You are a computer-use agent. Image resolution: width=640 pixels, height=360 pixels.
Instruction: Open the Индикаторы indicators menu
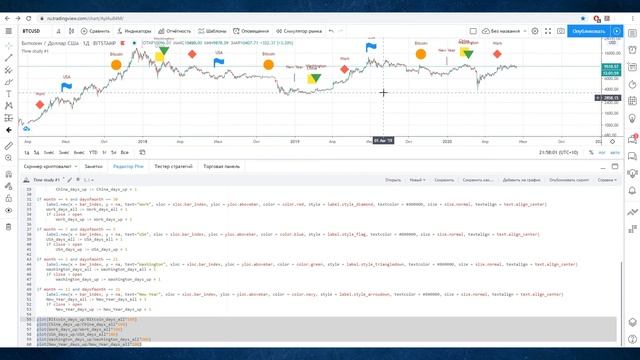pos(134,31)
